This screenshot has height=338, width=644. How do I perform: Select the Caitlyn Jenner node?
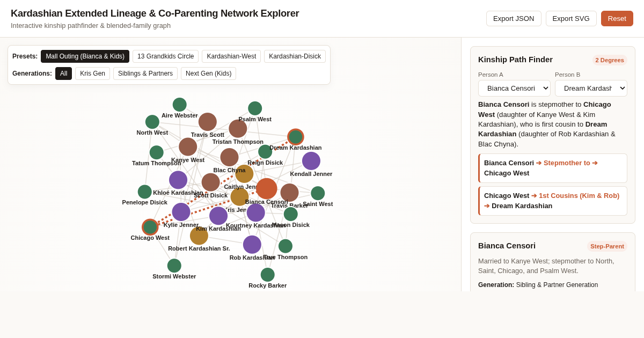tap(244, 174)
